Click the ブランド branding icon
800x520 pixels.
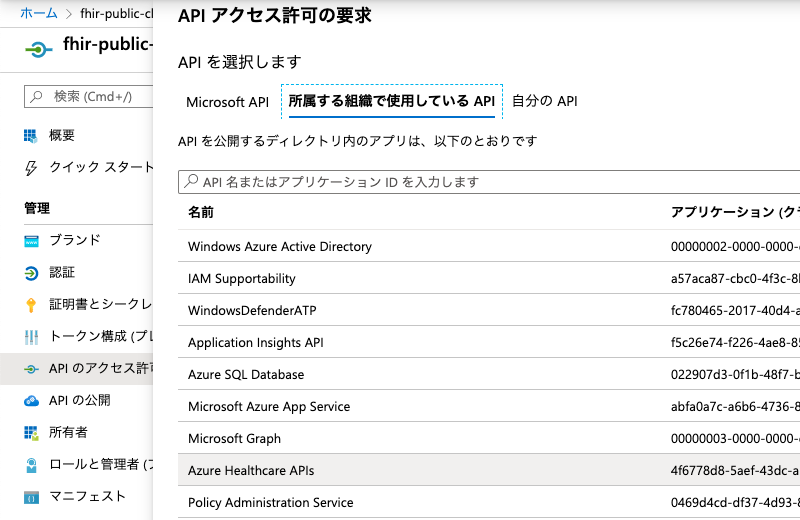31,241
